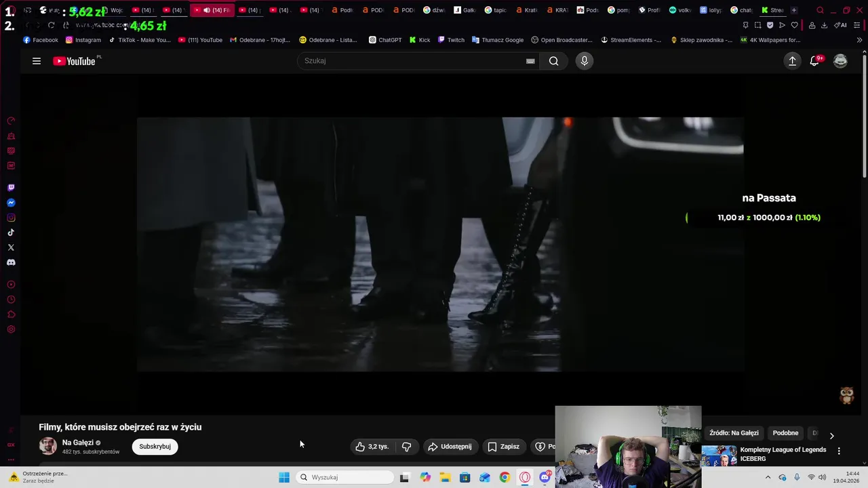Switch to the Gałk browser tab
This screenshot has width=868, height=488.
coord(465,10)
